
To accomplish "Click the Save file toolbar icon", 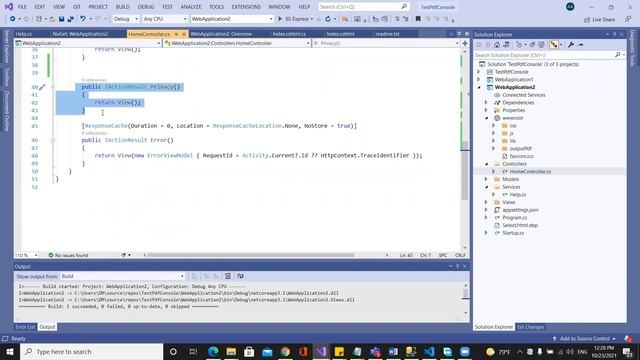I will [62, 19].
